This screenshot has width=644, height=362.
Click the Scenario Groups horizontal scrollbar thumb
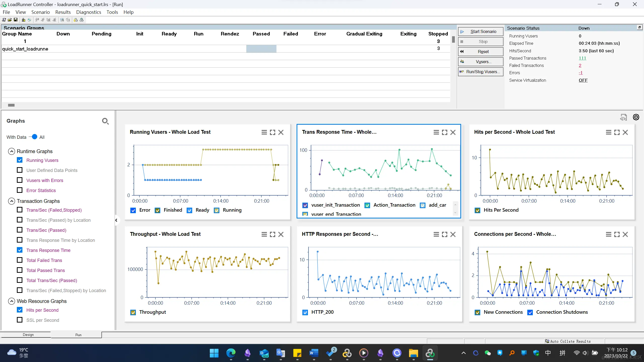click(x=11, y=105)
